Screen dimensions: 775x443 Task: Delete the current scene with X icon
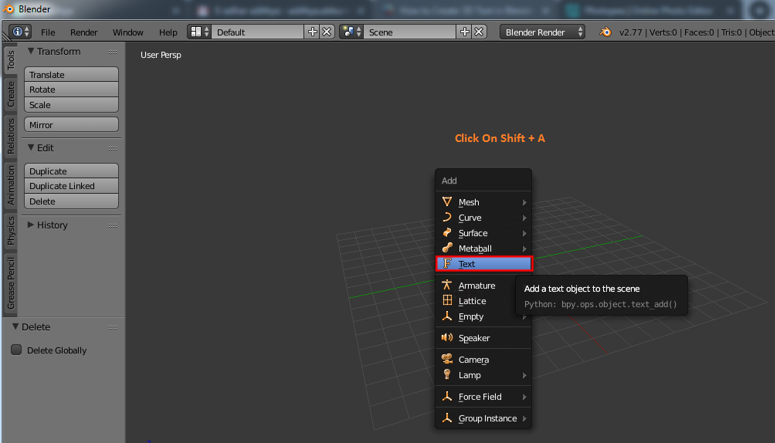click(x=479, y=32)
